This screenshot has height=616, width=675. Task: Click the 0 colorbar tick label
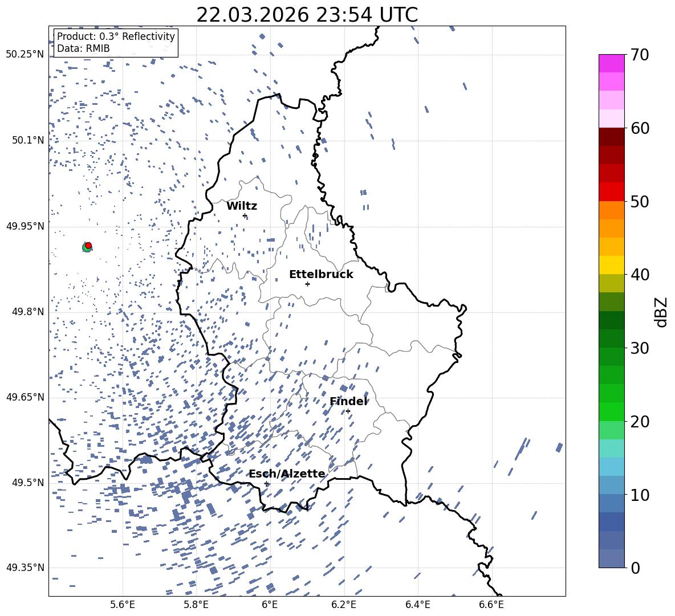point(635,568)
